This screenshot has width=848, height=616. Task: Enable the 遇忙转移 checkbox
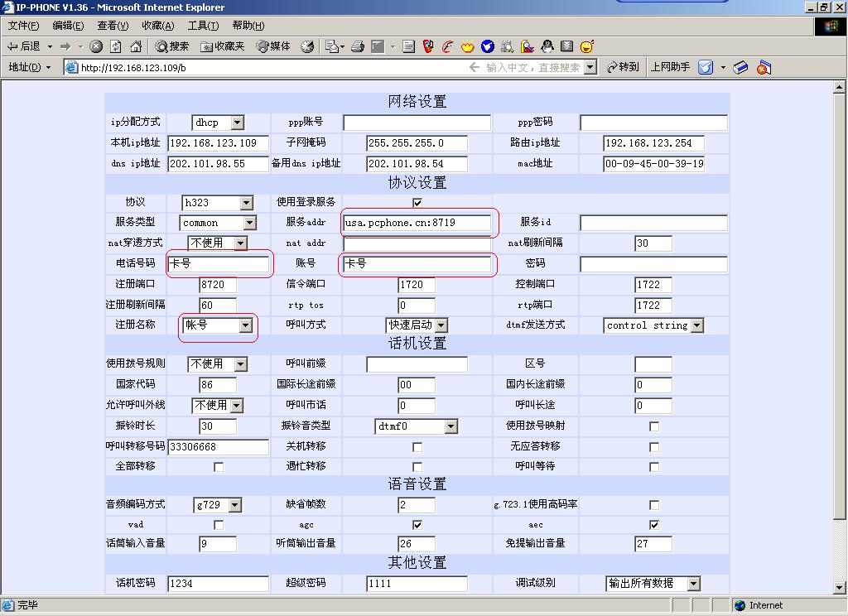tap(417, 467)
